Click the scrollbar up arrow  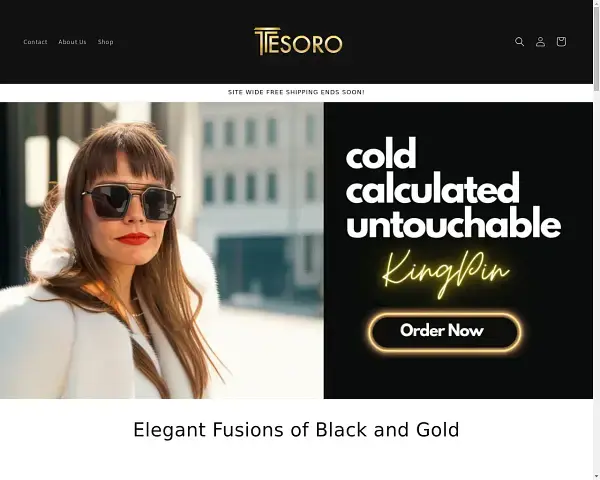(x=597, y=3)
